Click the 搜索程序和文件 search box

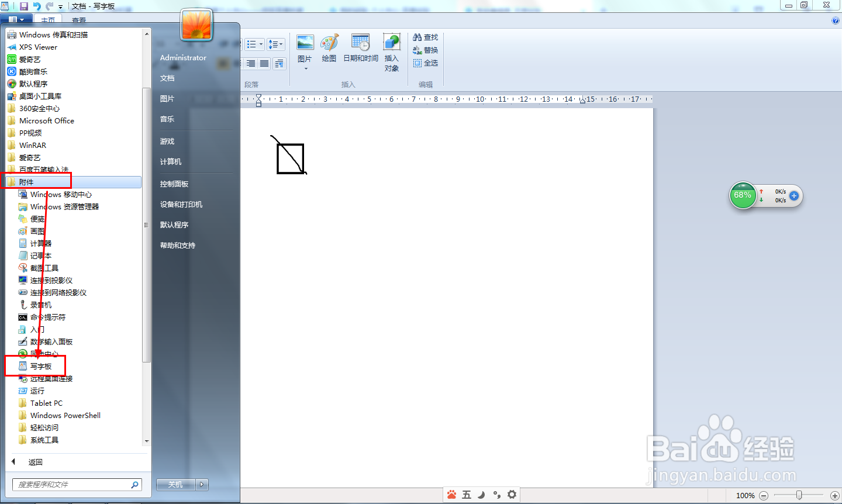[77, 485]
